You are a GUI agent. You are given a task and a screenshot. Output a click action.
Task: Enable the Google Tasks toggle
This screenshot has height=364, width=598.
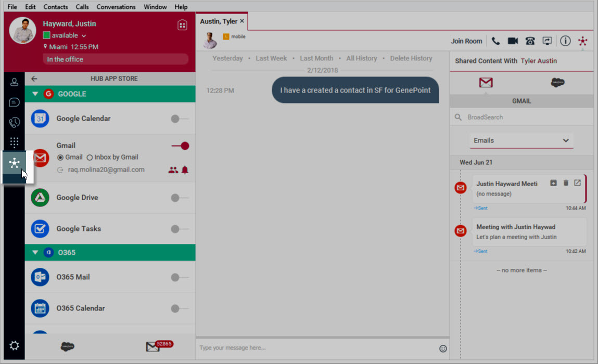pyautogui.click(x=180, y=229)
